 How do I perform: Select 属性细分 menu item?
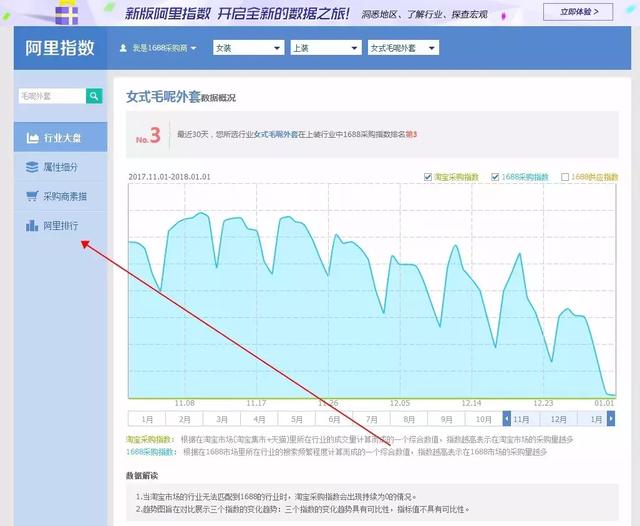[x=60, y=167]
